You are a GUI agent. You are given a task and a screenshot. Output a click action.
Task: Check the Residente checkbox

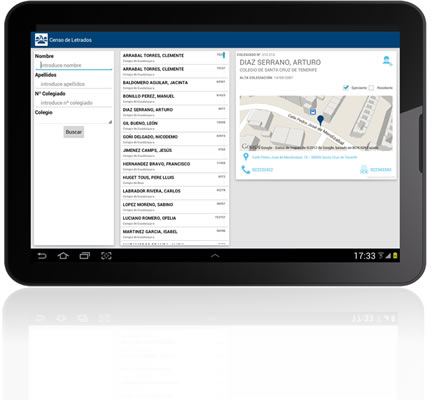pyautogui.click(x=371, y=88)
